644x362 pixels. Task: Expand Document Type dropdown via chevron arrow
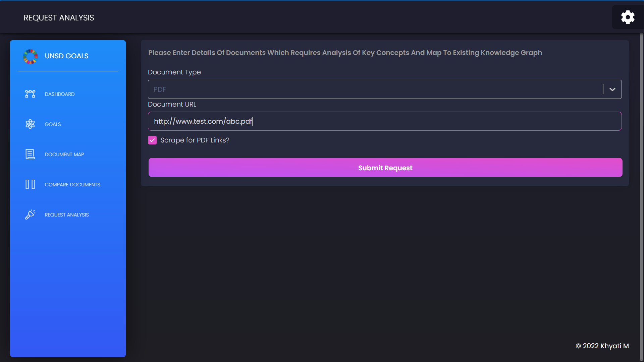point(612,89)
